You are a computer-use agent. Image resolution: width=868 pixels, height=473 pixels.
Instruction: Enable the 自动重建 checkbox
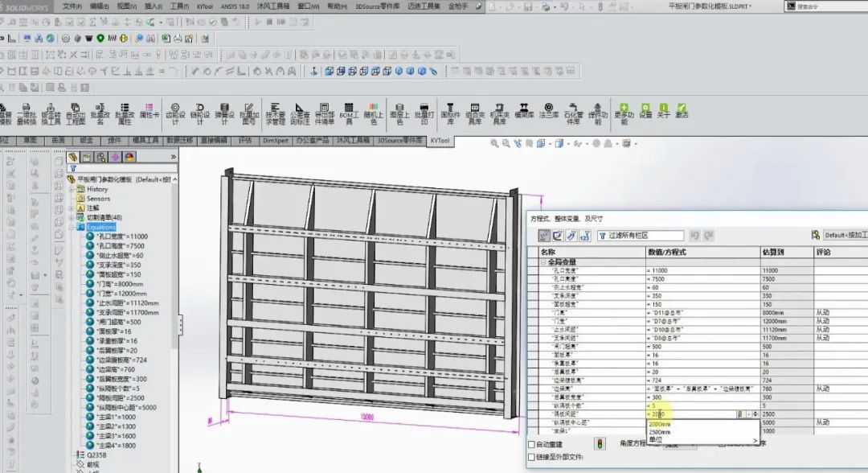[531, 444]
